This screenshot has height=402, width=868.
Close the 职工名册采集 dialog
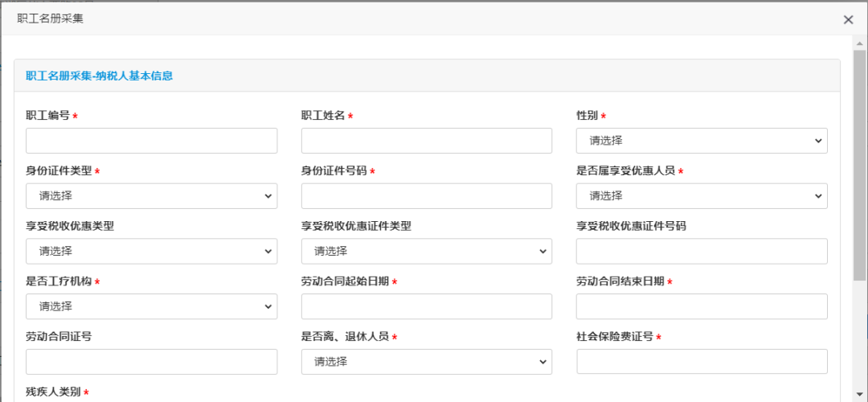(848, 20)
